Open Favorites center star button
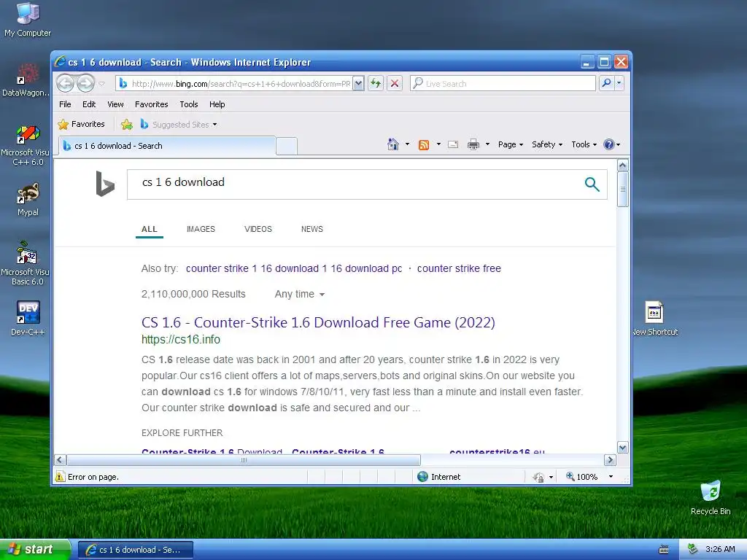 coord(81,124)
